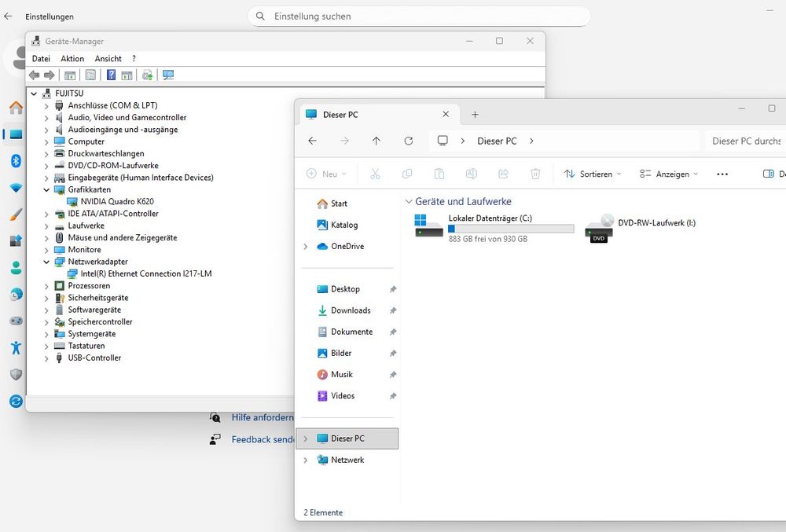
Task: Open the Ansicht menu in Geräte-Manager
Action: point(108,59)
